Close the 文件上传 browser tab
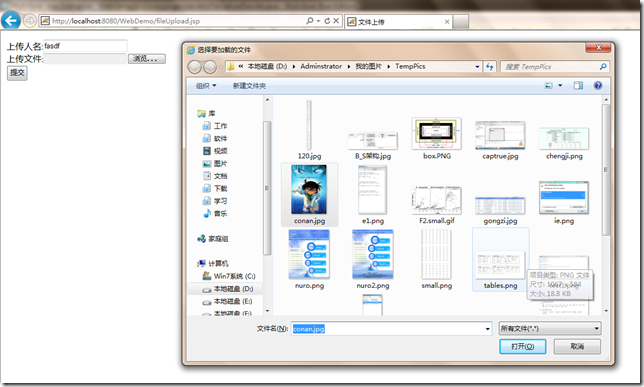644x387 pixels. pyautogui.click(x=447, y=22)
